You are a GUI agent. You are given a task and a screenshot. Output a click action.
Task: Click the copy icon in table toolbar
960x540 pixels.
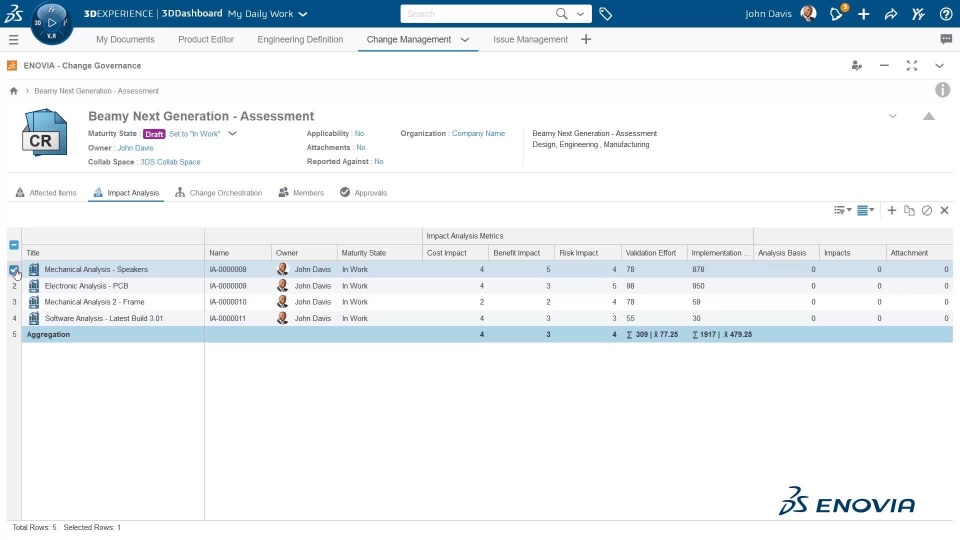[909, 210]
